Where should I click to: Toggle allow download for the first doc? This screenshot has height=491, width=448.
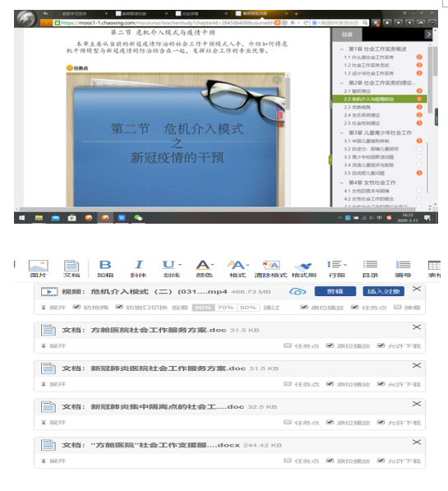point(381,345)
